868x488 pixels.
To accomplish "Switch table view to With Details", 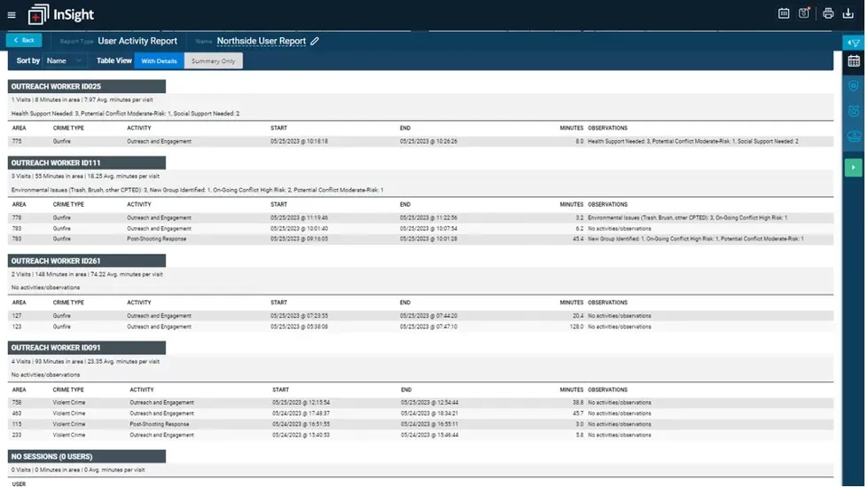I will click(159, 61).
